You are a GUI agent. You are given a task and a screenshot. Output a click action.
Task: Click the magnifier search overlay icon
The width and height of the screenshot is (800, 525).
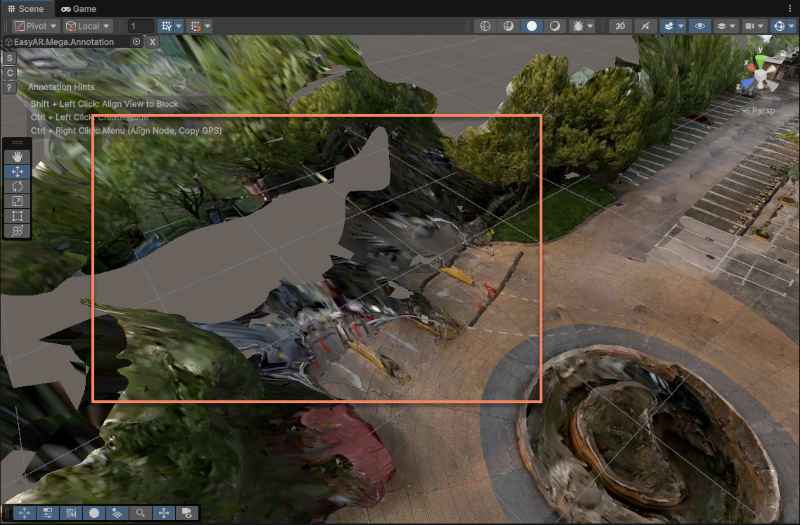pyautogui.click(x=141, y=513)
